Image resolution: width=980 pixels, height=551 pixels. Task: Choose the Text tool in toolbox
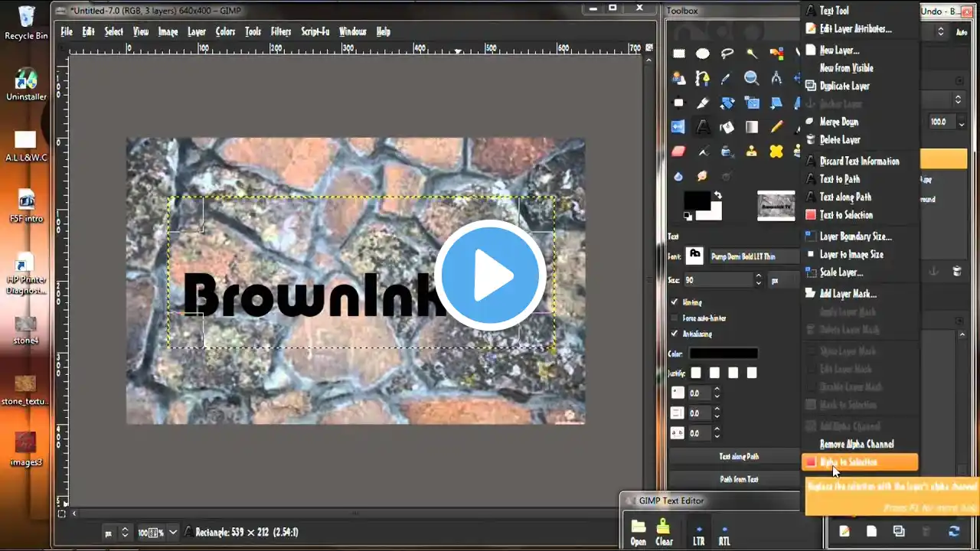point(703,127)
